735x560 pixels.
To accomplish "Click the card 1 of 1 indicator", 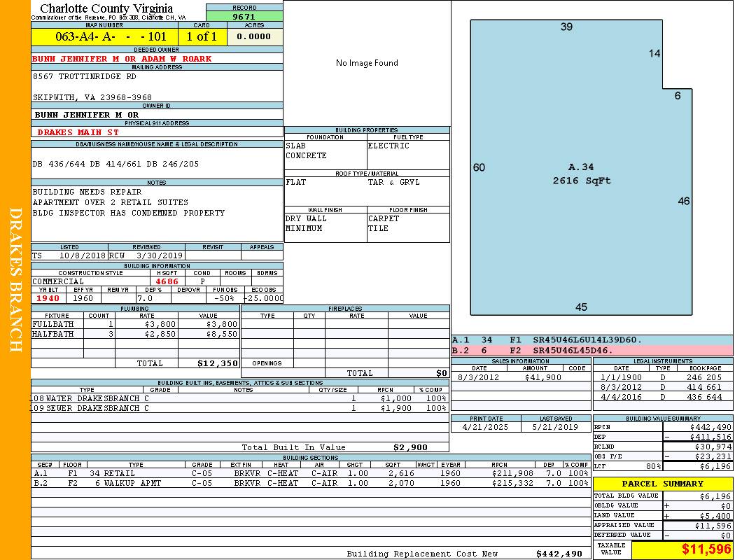I will click(202, 37).
